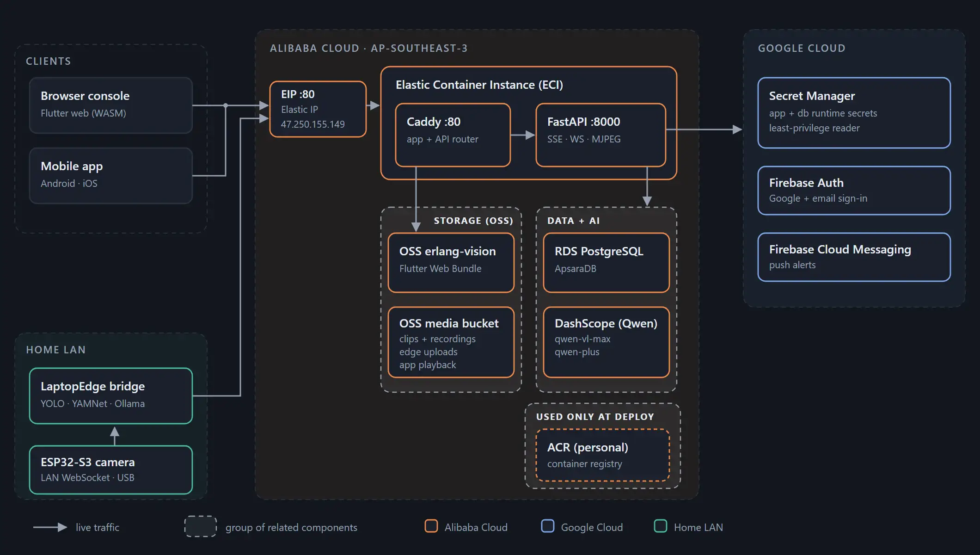The width and height of the screenshot is (980, 555).
Task: Click the 'STORAGE (OSS)' group label
Action: 473,221
